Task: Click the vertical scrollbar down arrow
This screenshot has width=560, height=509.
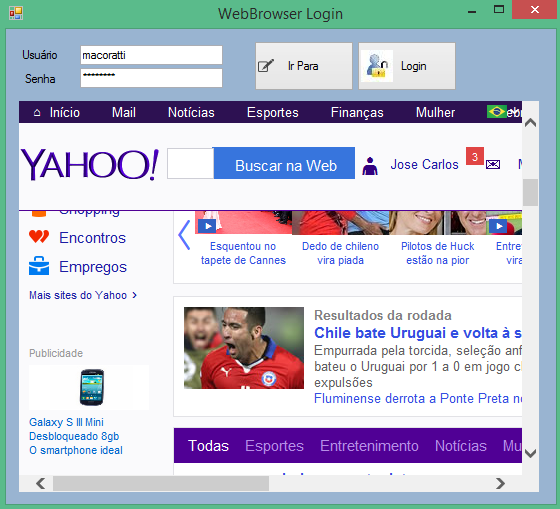Action: (x=530, y=454)
